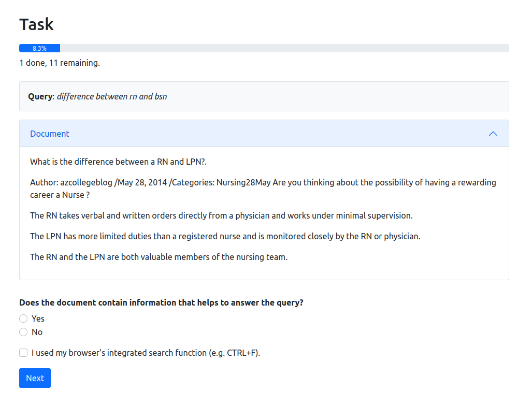Click the 'I used my browser's integrated search' label
This screenshot has height=405, width=532.
point(146,353)
